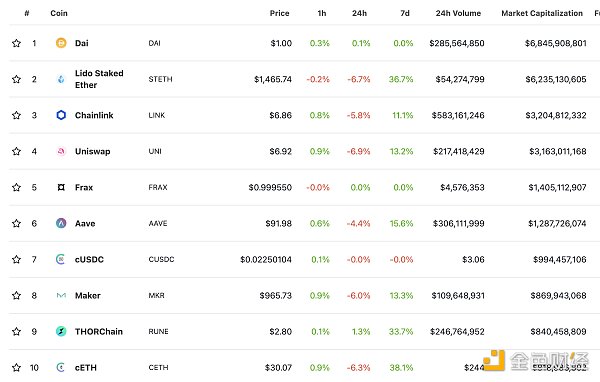Click the Maker coin logo
The height and width of the screenshot is (382, 600).
pos(61,295)
